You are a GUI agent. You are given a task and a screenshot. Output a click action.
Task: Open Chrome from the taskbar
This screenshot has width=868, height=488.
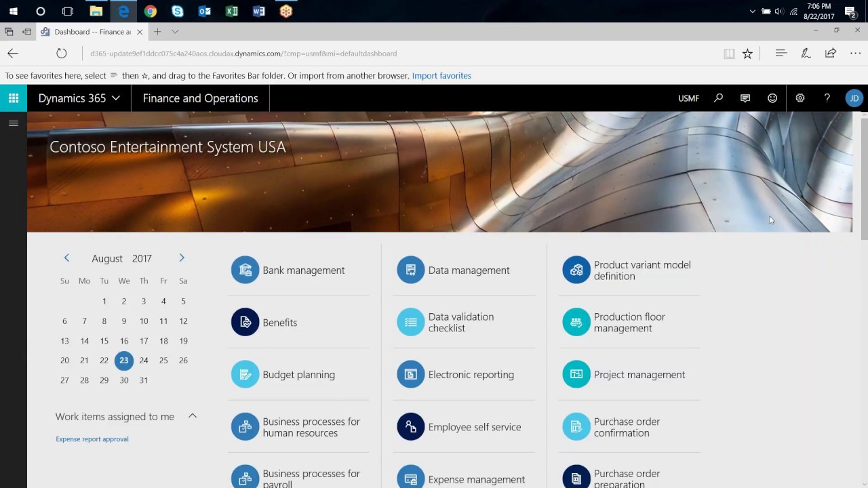(151, 11)
